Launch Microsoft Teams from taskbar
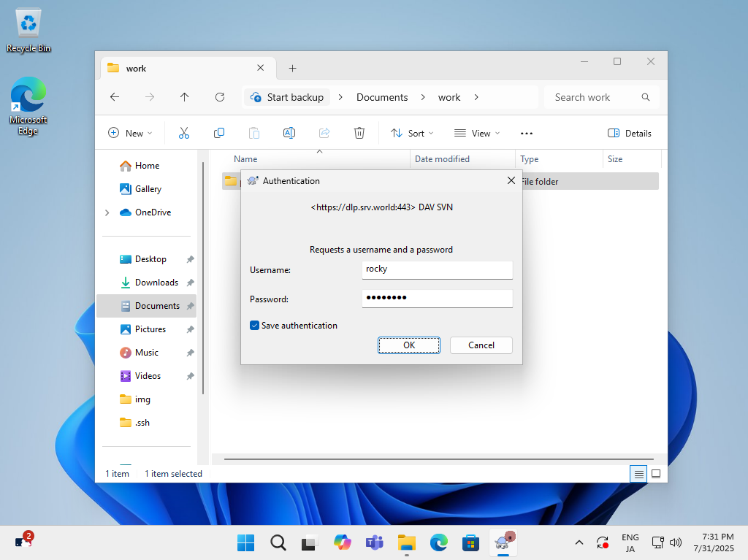Screen dimensions: 748x560 (x=375, y=542)
